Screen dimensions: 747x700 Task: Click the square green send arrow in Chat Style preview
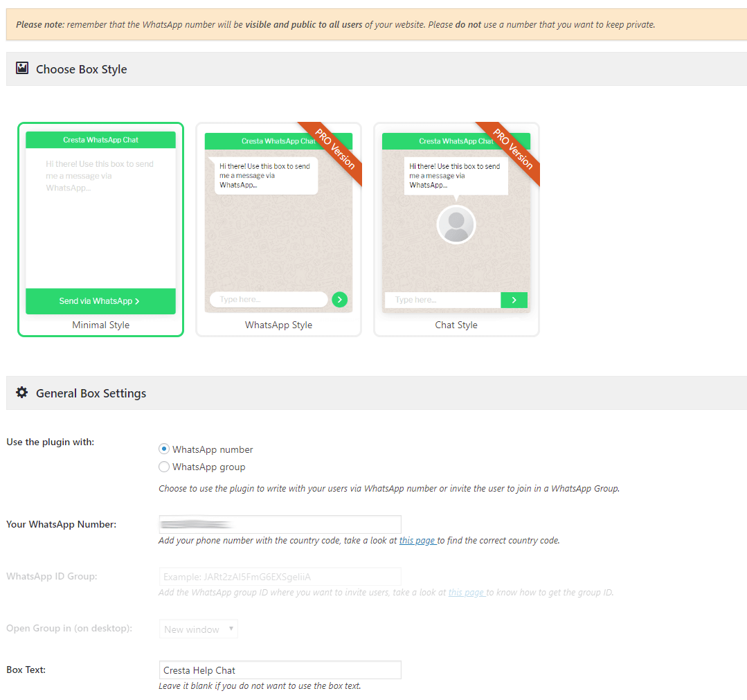point(514,300)
